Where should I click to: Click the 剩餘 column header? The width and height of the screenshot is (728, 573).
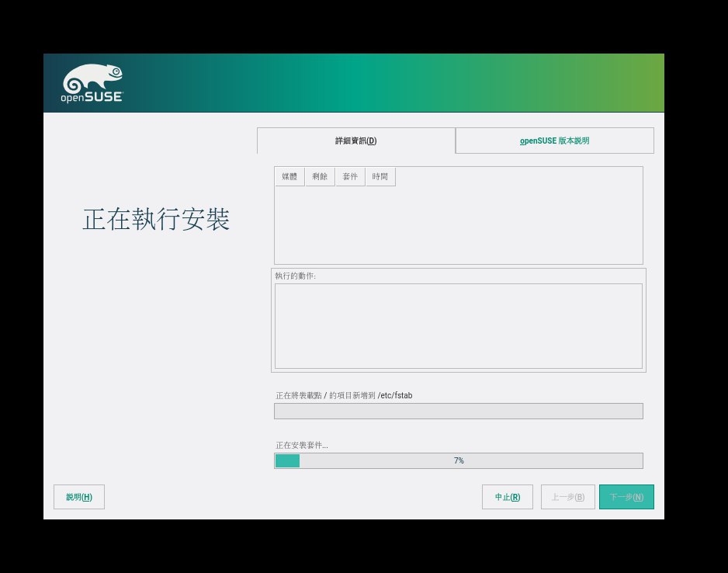(x=320, y=176)
